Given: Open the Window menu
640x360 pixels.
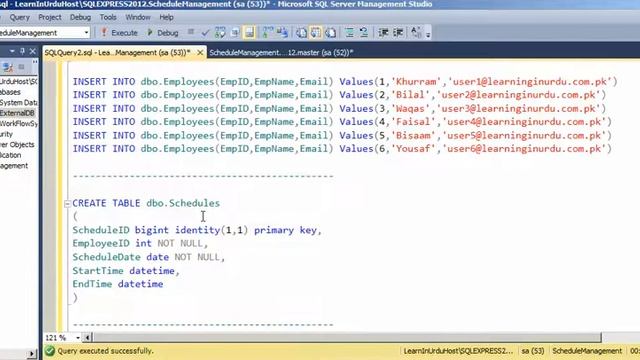Looking at the screenshot, I should [x=138, y=17].
